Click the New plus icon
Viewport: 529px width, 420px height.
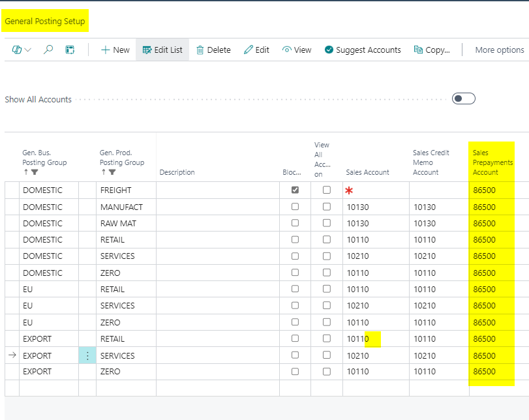(105, 50)
